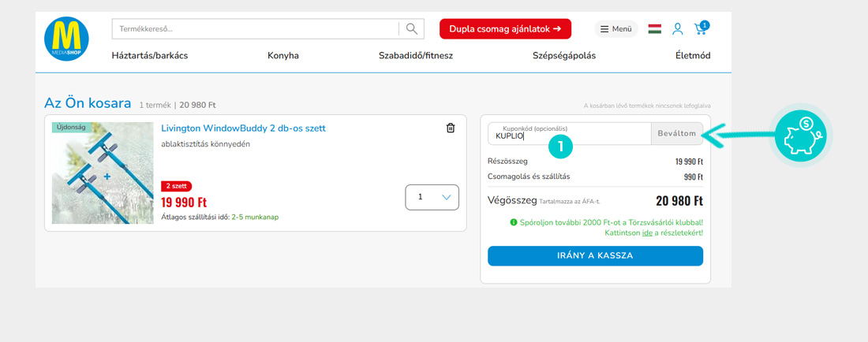Open the Konyha category

click(283, 56)
